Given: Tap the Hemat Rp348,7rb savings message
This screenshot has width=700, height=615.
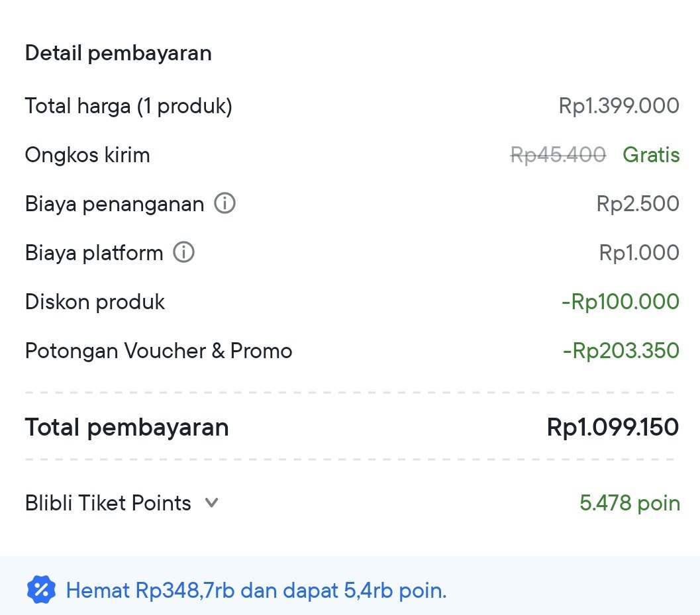Looking at the screenshot, I should pos(256,590).
